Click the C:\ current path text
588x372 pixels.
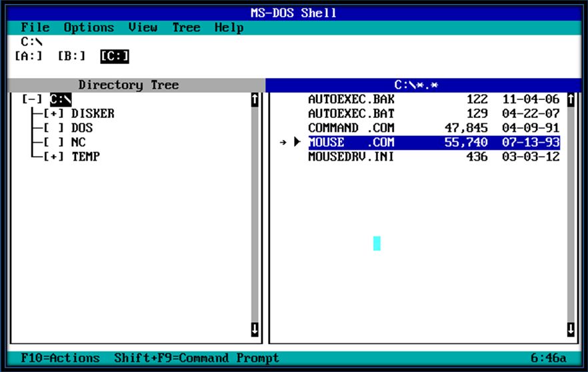click(32, 41)
